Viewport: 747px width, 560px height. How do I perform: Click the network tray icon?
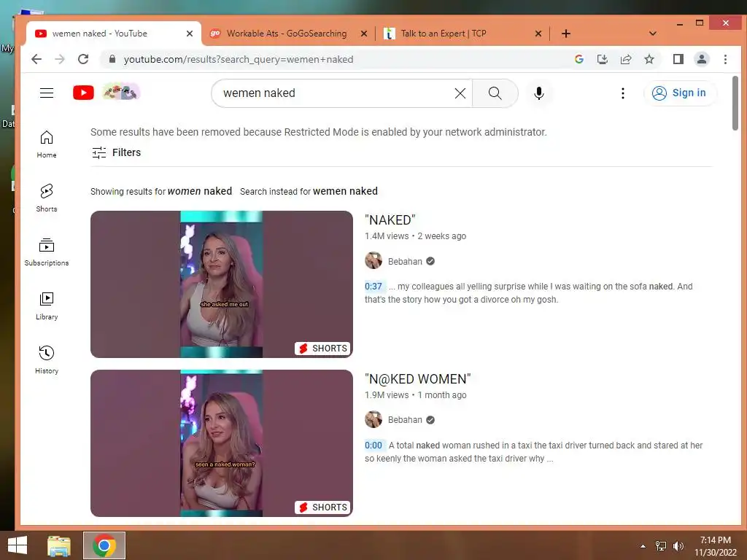click(x=661, y=546)
